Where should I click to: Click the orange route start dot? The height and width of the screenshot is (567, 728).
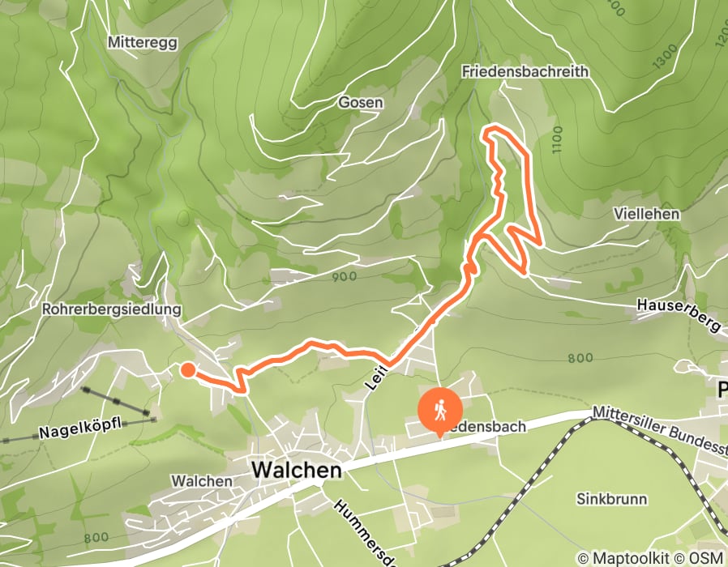187,370
